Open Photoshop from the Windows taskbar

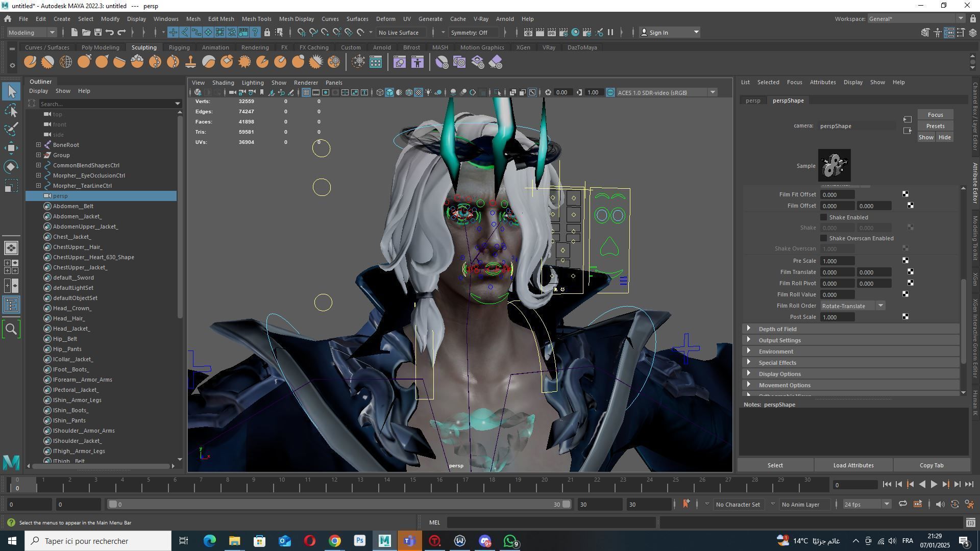point(360,541)
